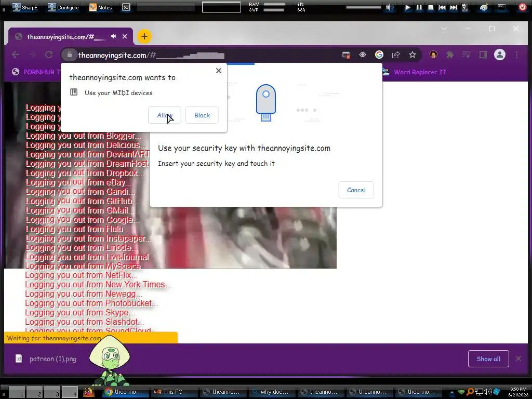Go back with the browser back arrow
The image size is (532, 399).
point(16,55)
